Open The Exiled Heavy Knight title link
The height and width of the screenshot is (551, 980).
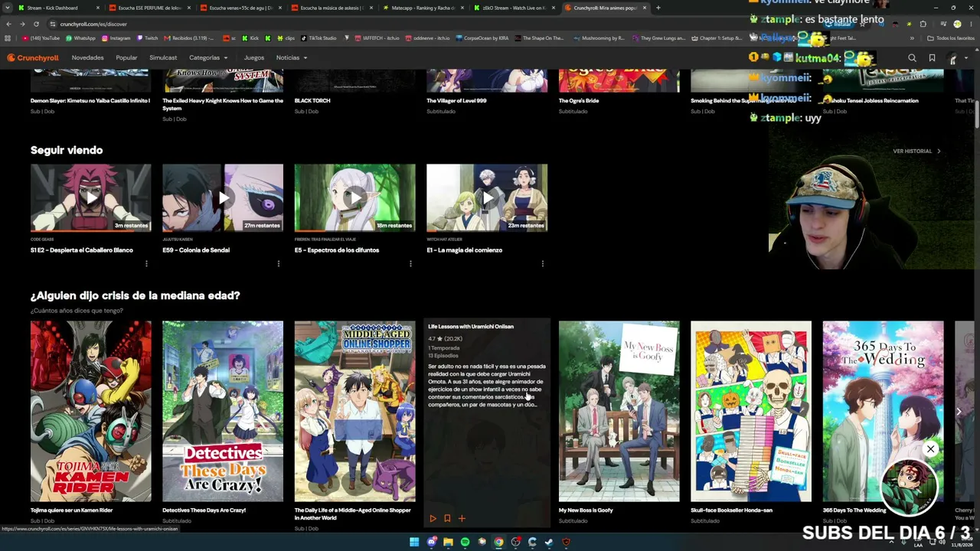pos(223,104)
